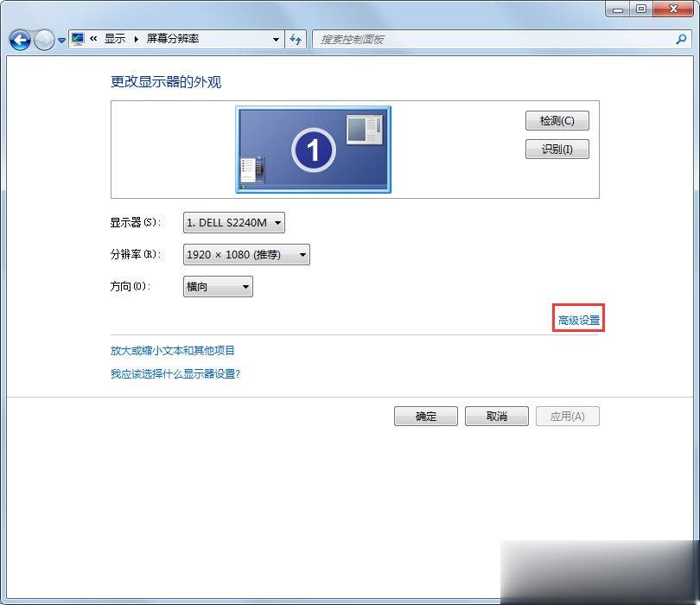
Task: Refresh the page with the refresh icon
Action: pyautogui.click(x=296, y=39)
